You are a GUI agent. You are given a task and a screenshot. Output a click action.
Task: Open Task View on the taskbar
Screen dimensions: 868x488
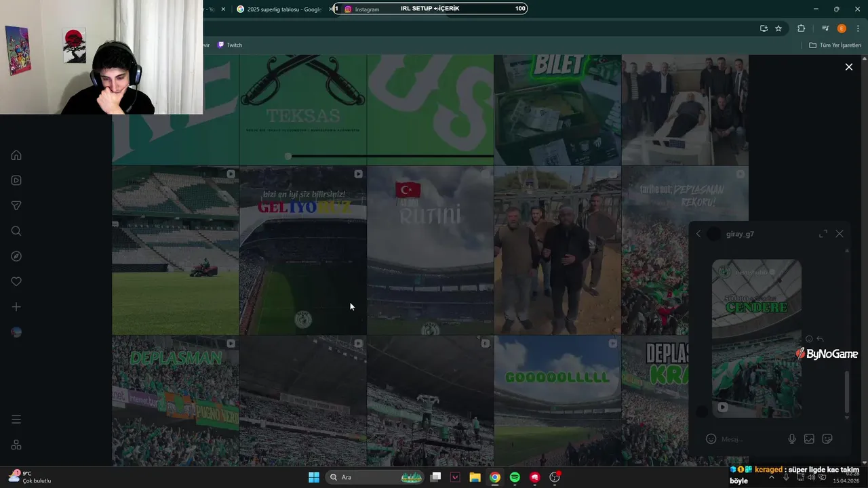[x=435, y=477]
